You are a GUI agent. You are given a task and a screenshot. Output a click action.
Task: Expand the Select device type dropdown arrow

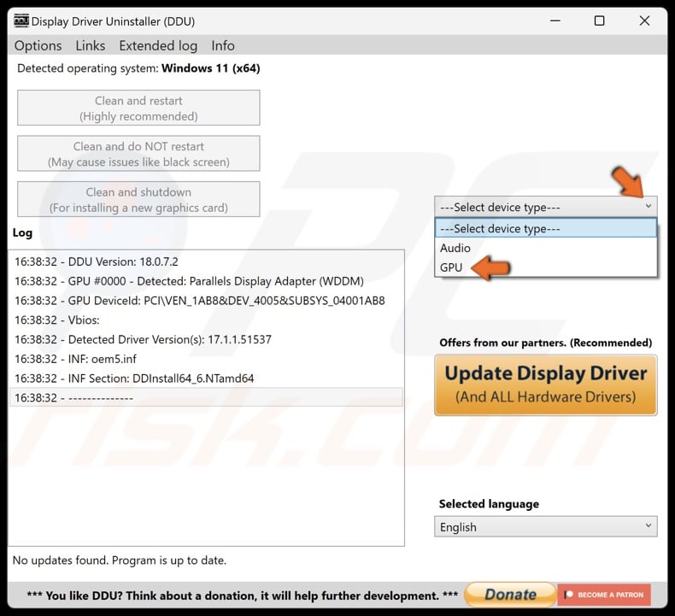[649, 207]
